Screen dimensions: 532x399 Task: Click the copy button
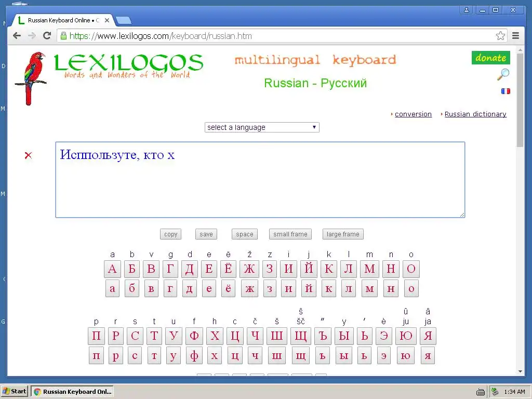coord(170,234)
